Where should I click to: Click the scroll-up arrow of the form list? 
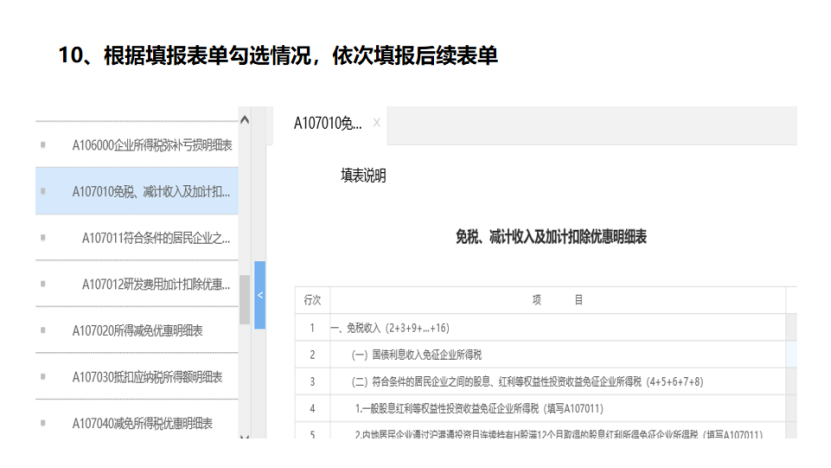245,121
